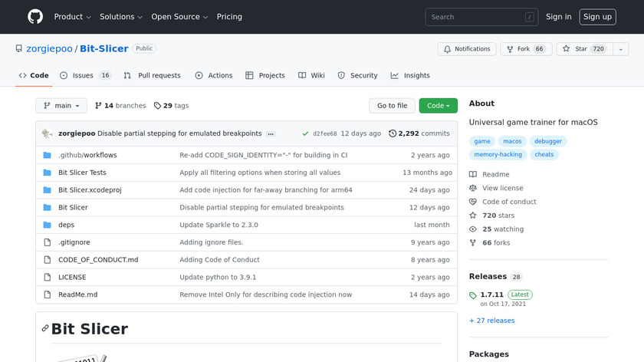This screenshot has width=644, height=362.
Task: Open the Pull requests tab
Action: pyautogui.click(x=152, y=76)
